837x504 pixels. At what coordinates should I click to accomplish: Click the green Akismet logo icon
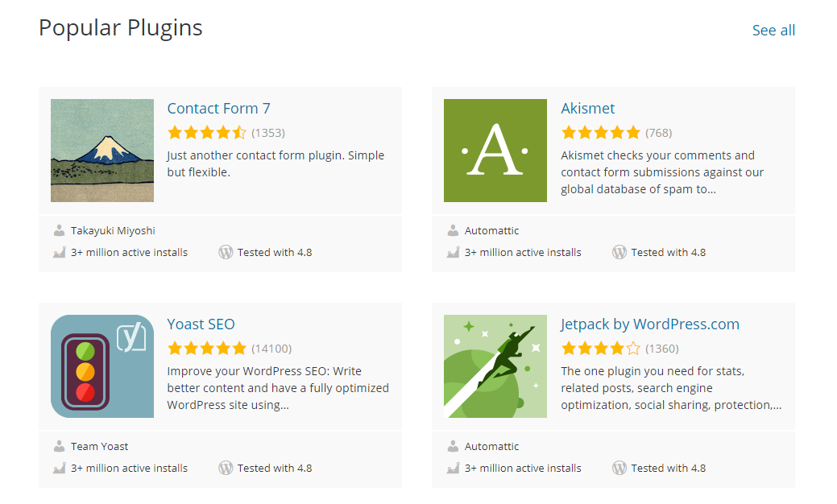(x=495, y=151)
